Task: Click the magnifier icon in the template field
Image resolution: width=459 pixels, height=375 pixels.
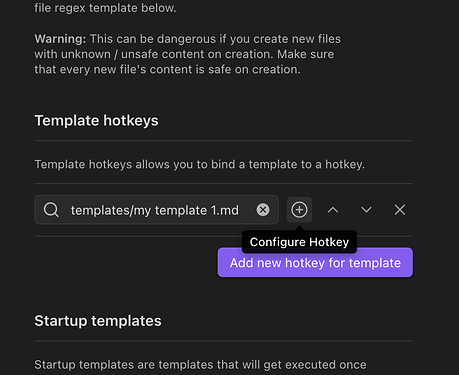Action: 51,210
